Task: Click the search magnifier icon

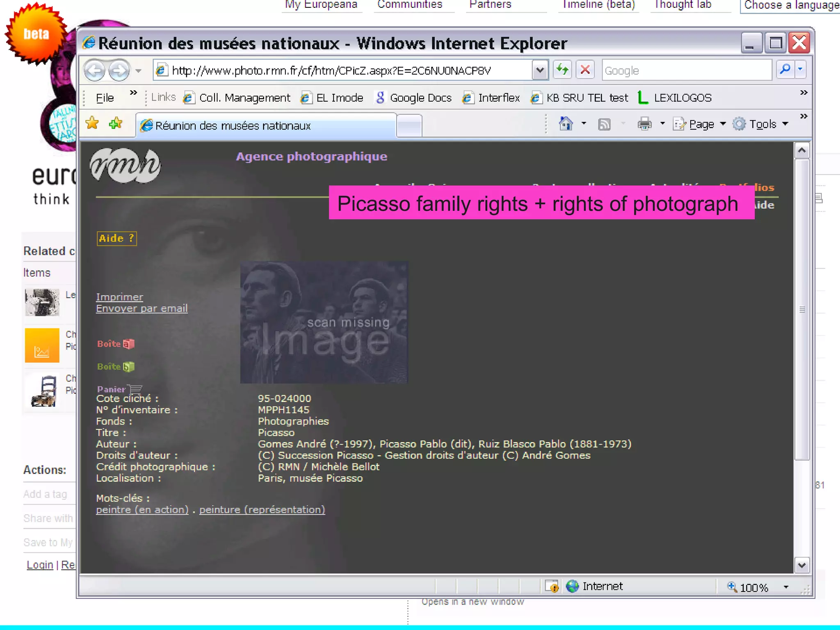Action: tap(785, 70)
